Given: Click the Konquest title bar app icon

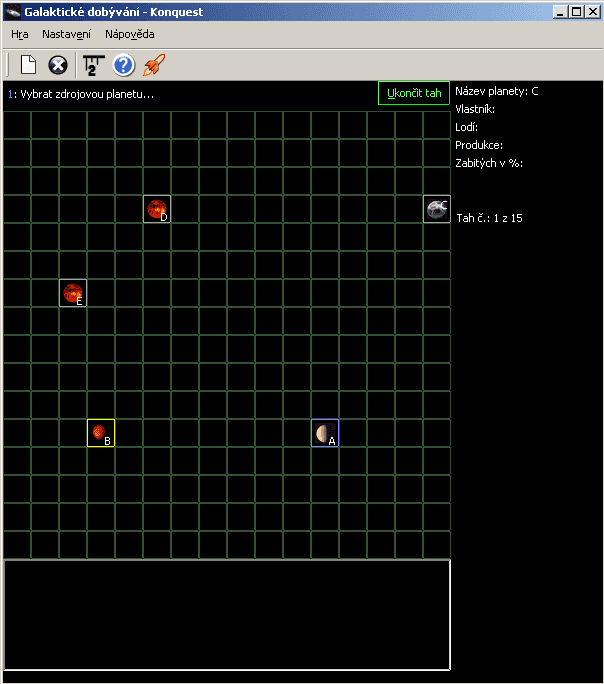Looking at the screenshot, I should click(13, 12).
